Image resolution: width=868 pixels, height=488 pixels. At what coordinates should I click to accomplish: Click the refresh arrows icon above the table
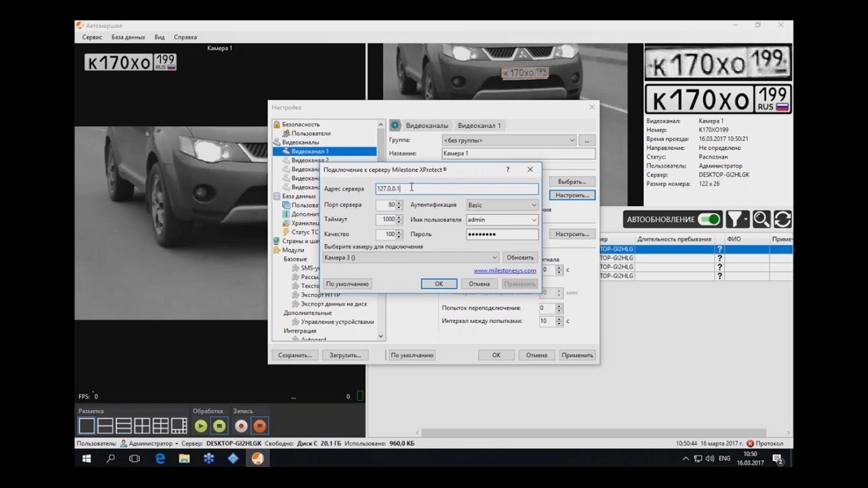pos(782,220)
